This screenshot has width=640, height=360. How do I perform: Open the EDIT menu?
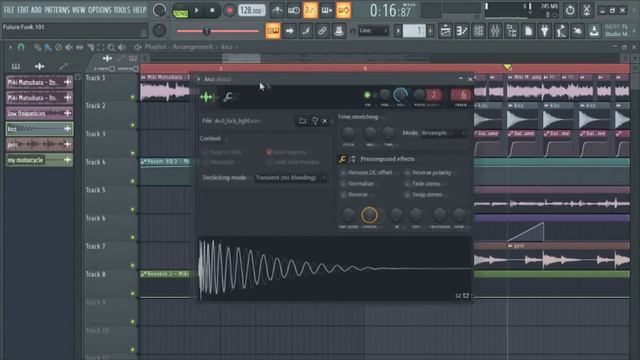23,10
